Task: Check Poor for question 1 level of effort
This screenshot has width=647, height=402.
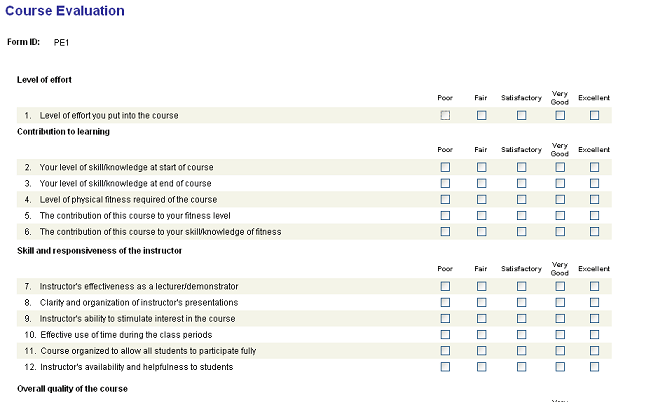Action: click(445, 116)
